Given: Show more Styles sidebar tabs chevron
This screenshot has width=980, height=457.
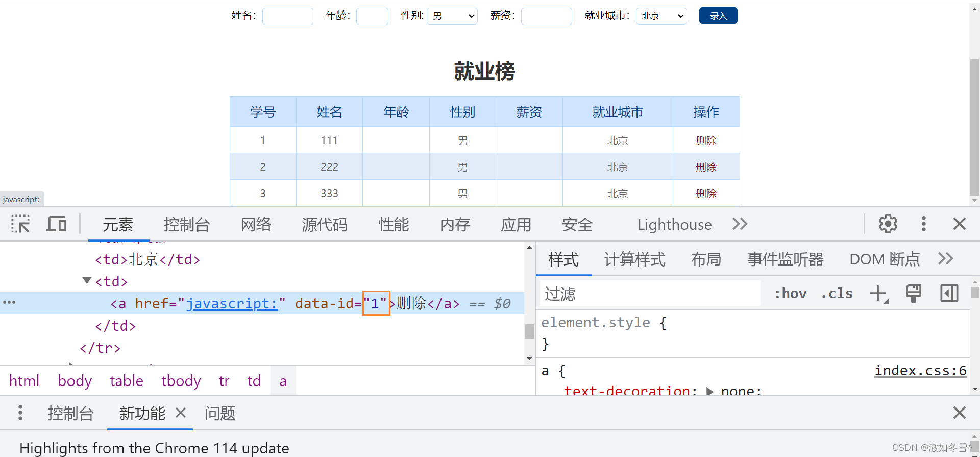Looking at the screenshot, I should [x=945, y=258].
